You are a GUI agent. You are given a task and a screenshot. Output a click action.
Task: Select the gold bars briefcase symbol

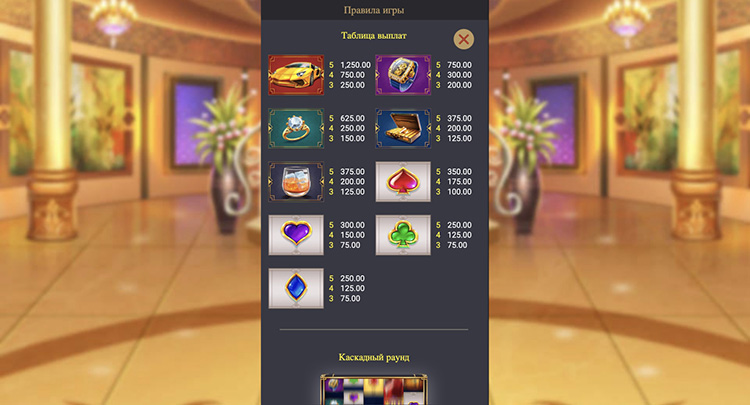403,128
